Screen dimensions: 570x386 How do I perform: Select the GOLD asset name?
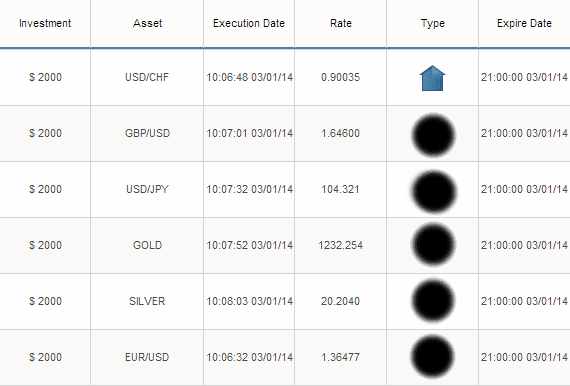(x=147, y=245)
